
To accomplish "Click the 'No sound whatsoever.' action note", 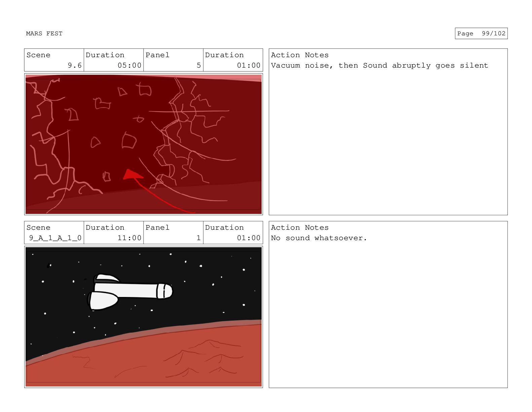I will pyautogui.click(x=319, y=238).
